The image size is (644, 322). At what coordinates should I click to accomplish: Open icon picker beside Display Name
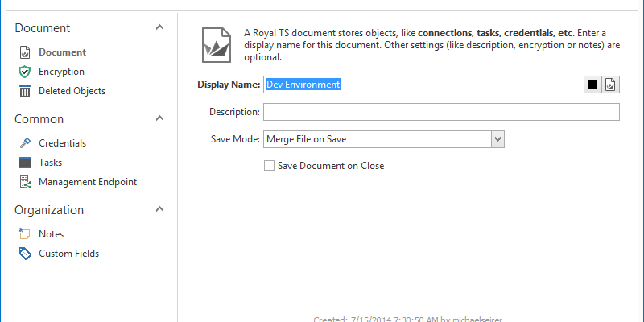click(x=610, y=85)
